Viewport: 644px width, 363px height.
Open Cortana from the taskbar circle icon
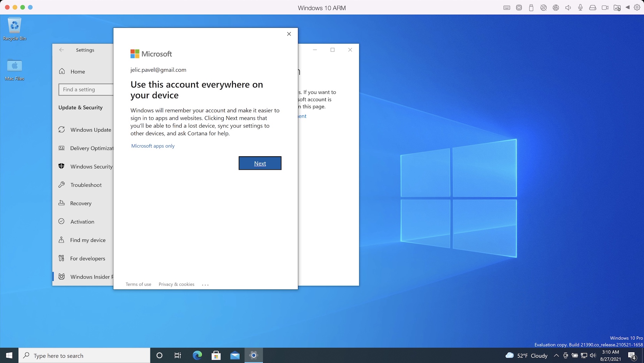pyautogui.click(x=159, y=355)
